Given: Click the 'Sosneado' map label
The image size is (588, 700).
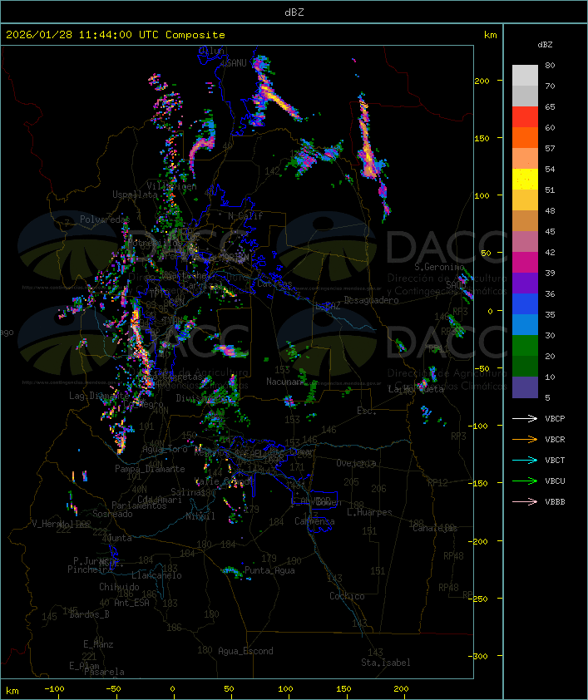Looking at the screenshot, I should tap(112, 514).
